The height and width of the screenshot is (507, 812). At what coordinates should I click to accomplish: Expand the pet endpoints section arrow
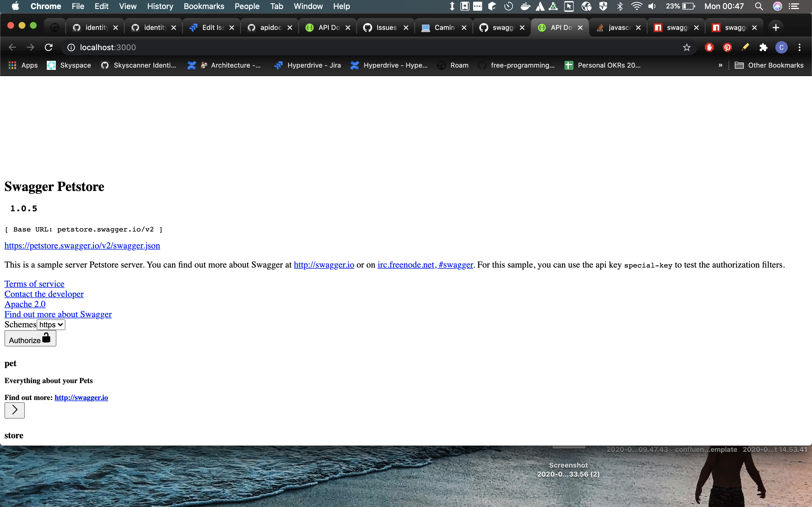pos(14,410)
